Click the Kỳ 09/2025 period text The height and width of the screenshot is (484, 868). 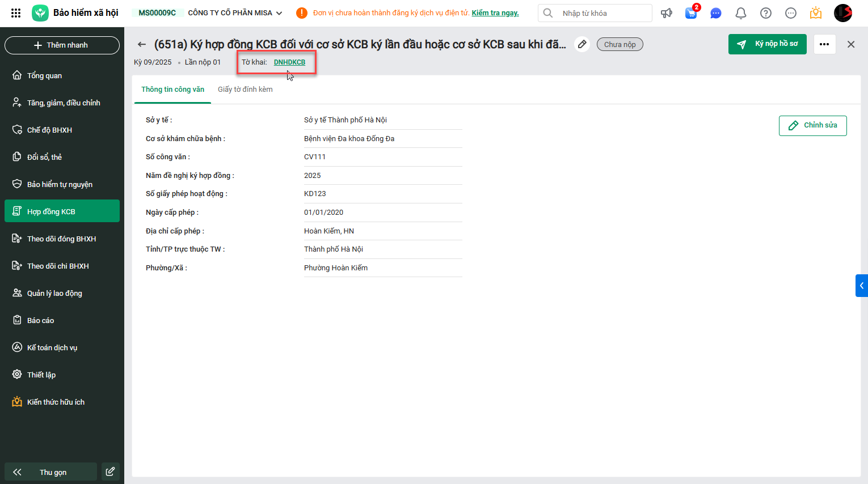pos(153,62)
